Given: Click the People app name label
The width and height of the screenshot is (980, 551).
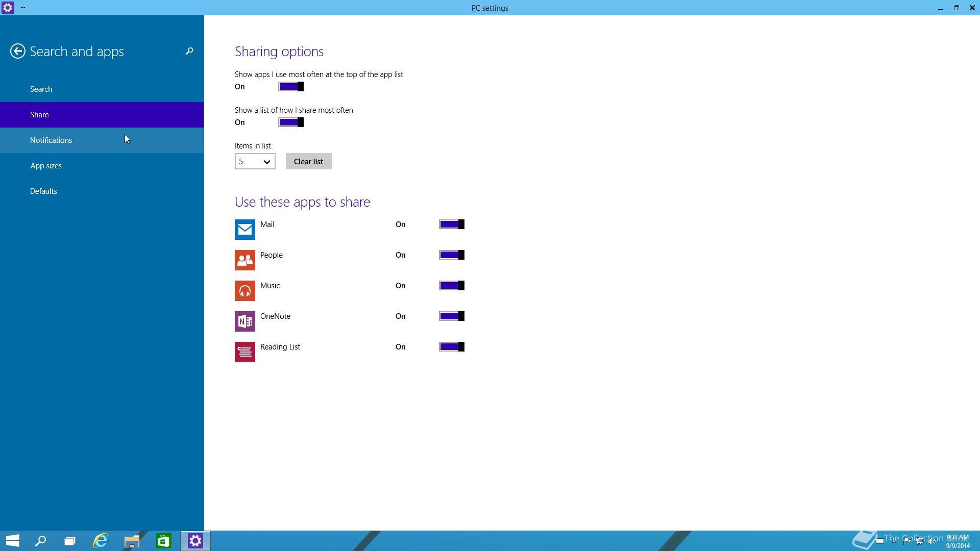Looking at the screenshot, I should tap(272, 255).
